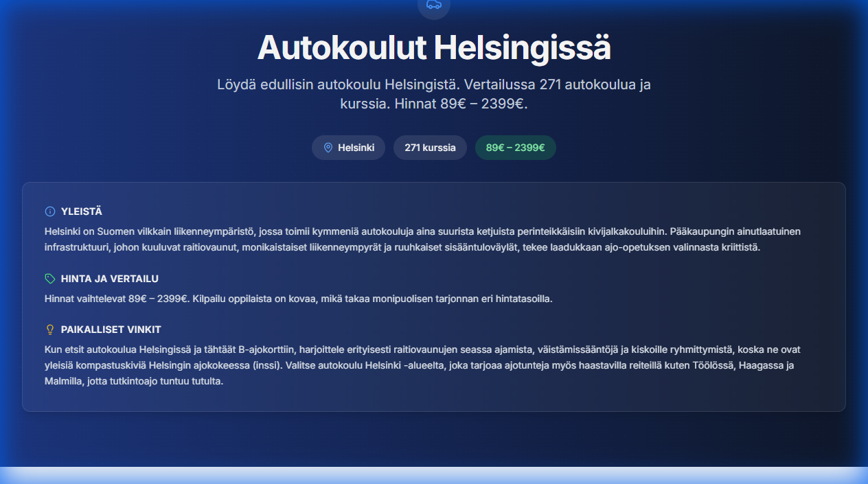Activate the kurssia counter pill

coord(430,147)
